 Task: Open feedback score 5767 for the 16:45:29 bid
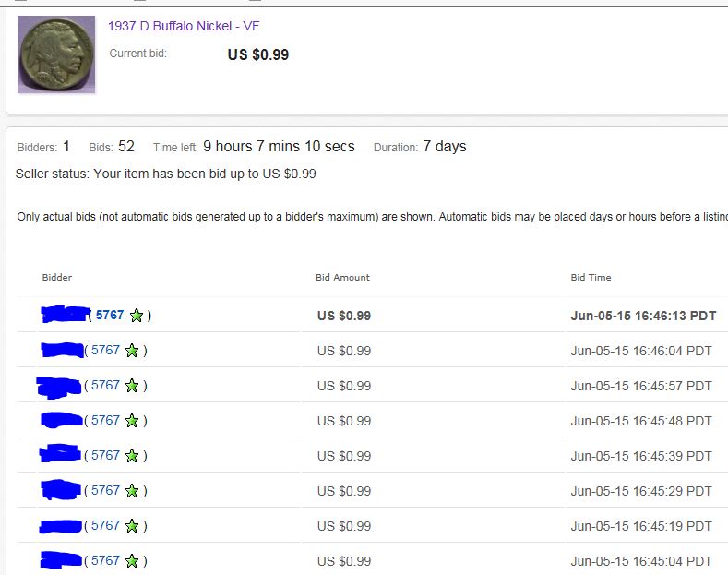pyautogui.click(x=105, y=490)
